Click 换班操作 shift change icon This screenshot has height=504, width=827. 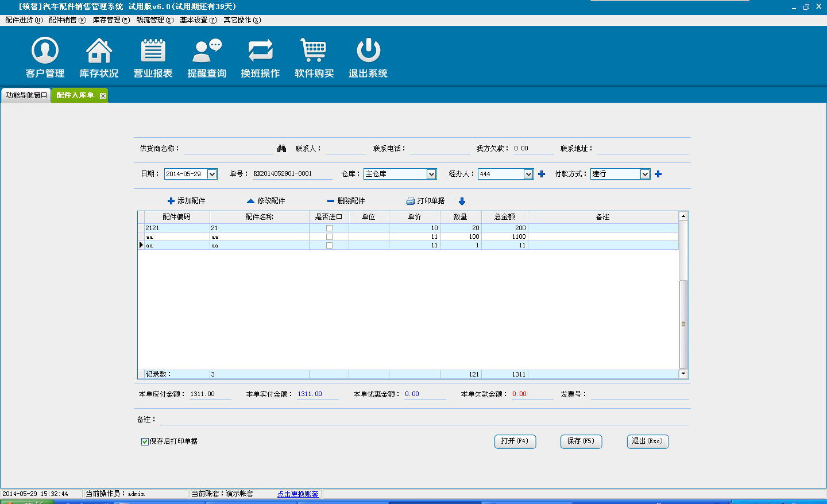[x=260, y=51]
